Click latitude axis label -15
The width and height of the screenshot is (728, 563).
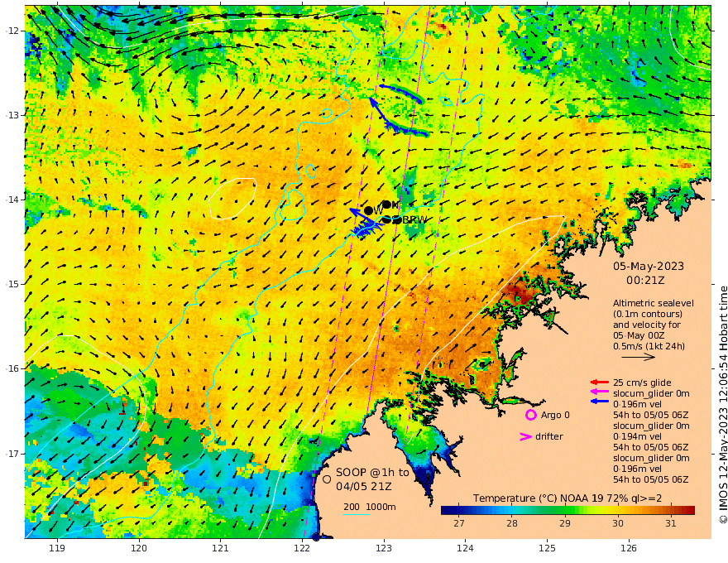click(x=12, y=284)
